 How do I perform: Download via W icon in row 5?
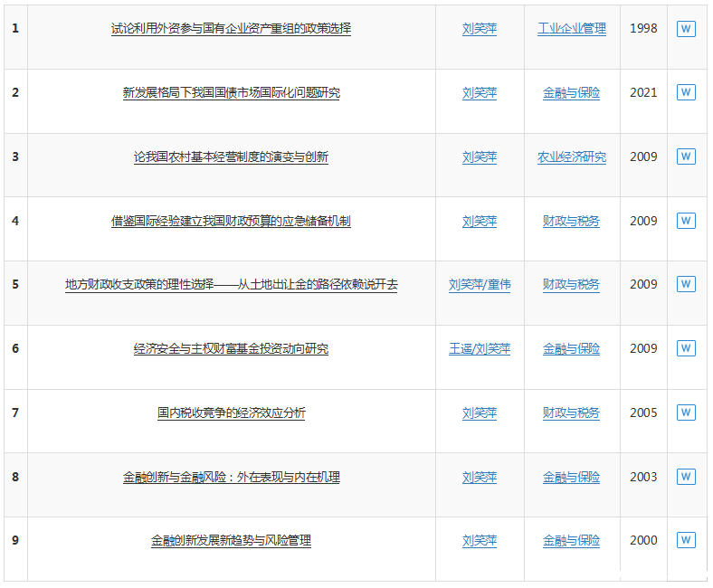click(x=686, y=285)
